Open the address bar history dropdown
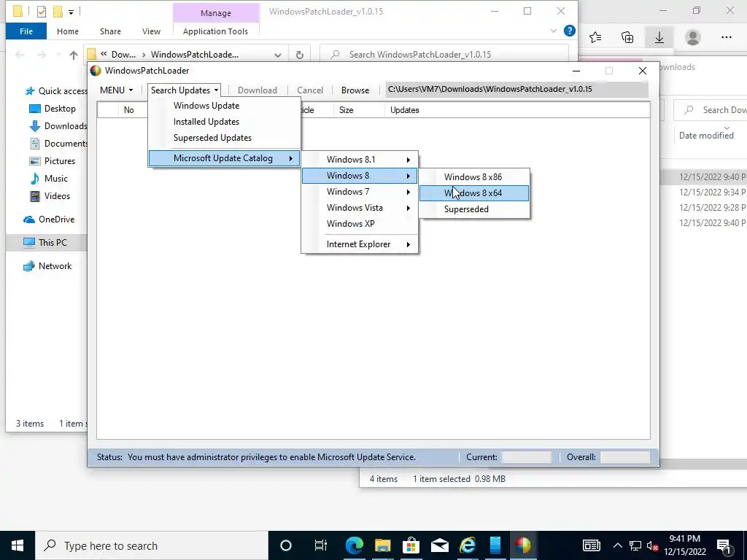The height and width of the screenshot is (560, 747). [278, 55]
